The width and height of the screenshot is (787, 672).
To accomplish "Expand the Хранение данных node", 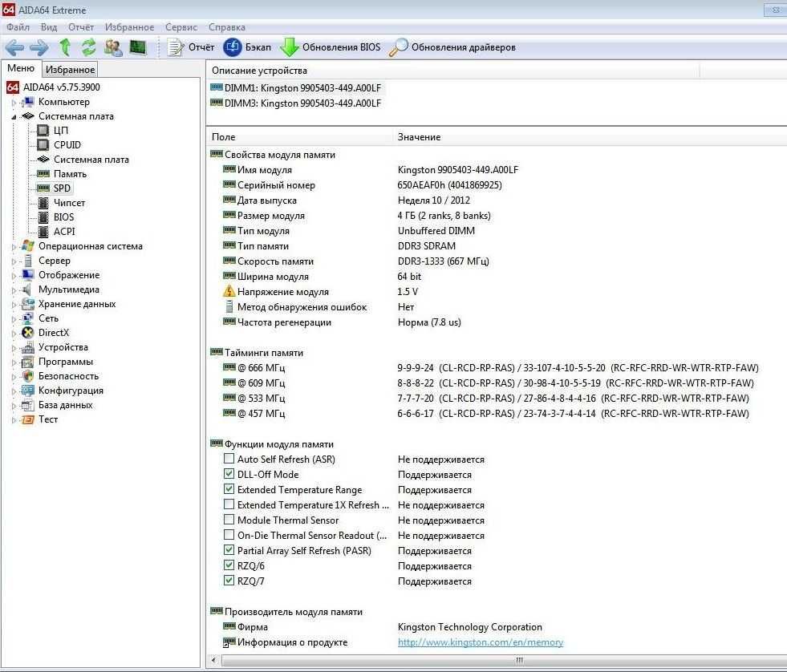I will [x=14, y=305].
